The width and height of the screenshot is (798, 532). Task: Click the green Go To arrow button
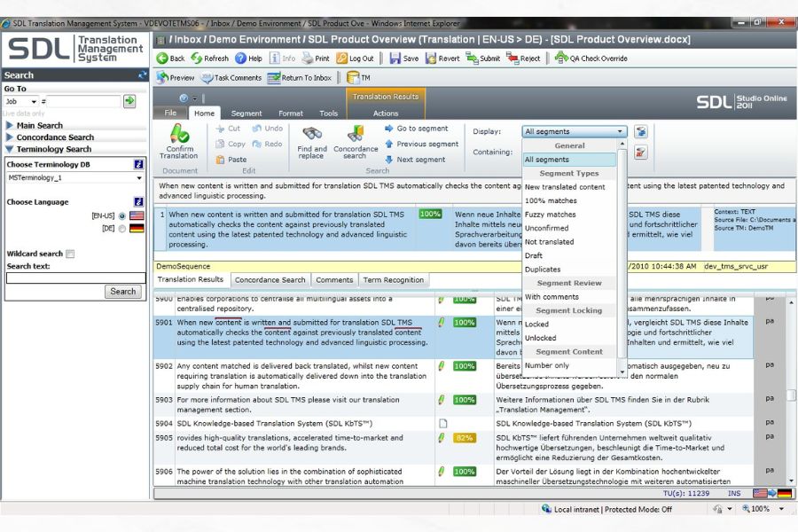pos(129,101)
